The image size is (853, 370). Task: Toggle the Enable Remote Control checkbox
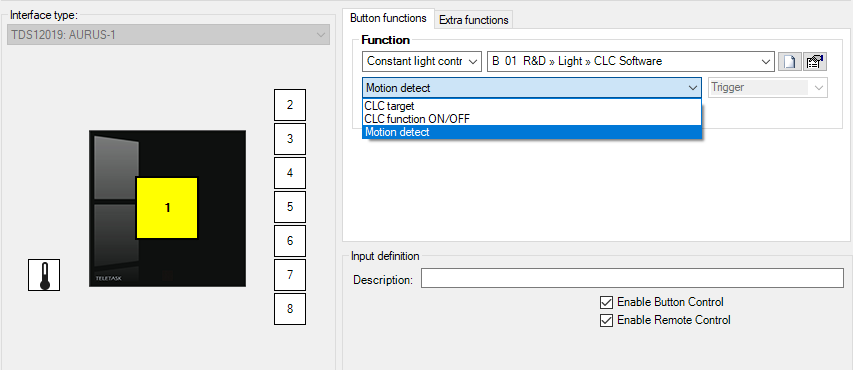[x=606, y=320]
